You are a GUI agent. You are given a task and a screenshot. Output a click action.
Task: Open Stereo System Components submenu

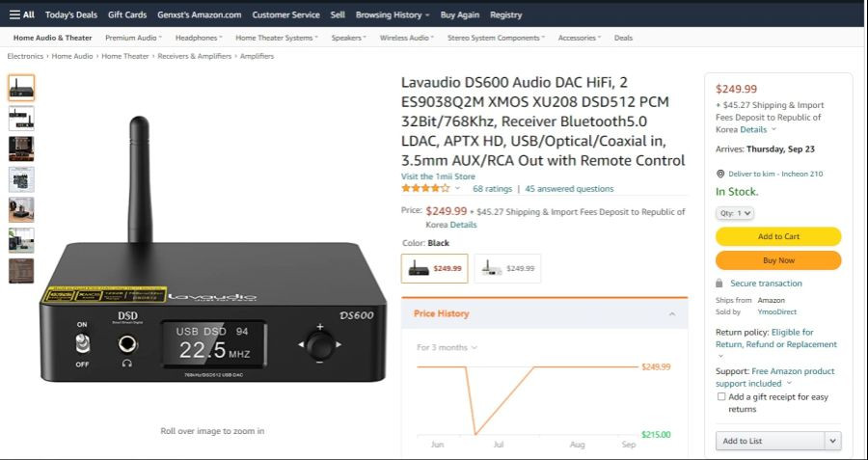(496, 38)
